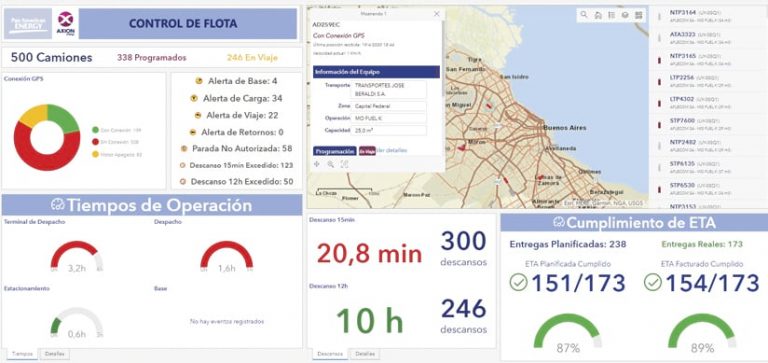Viewport: 768px width, 363px height.
Task: Click the Terminal de Despacho 3,2h gauge
Action: click(x=77, y=256)
